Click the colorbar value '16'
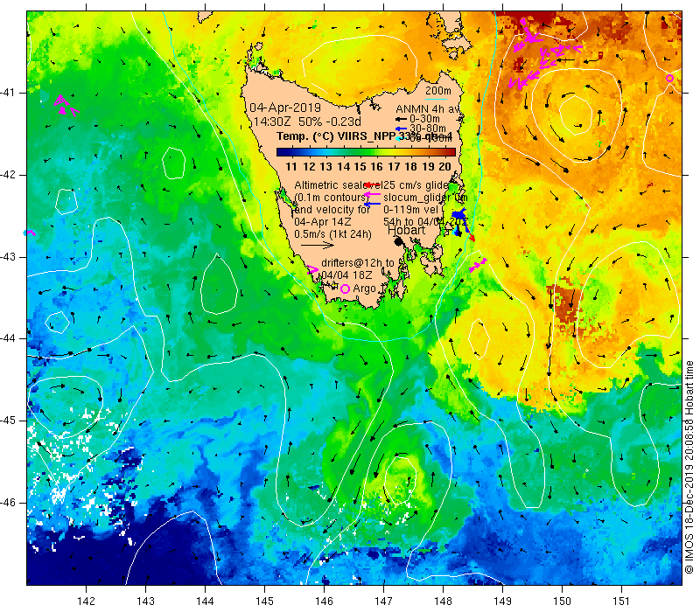Screen dimensions: 700x612 [377, 167]
